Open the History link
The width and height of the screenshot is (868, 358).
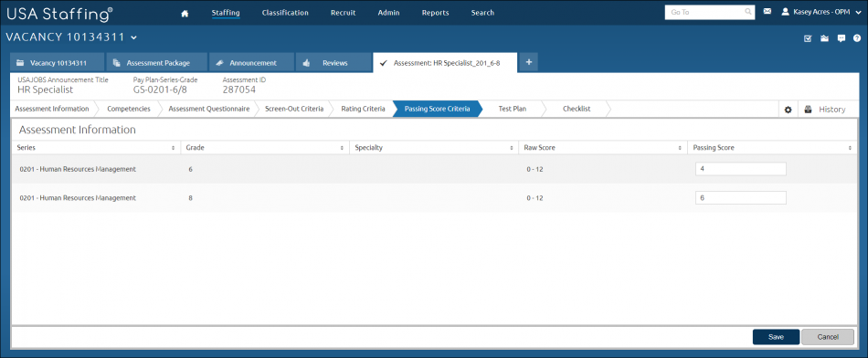[832, 110]
